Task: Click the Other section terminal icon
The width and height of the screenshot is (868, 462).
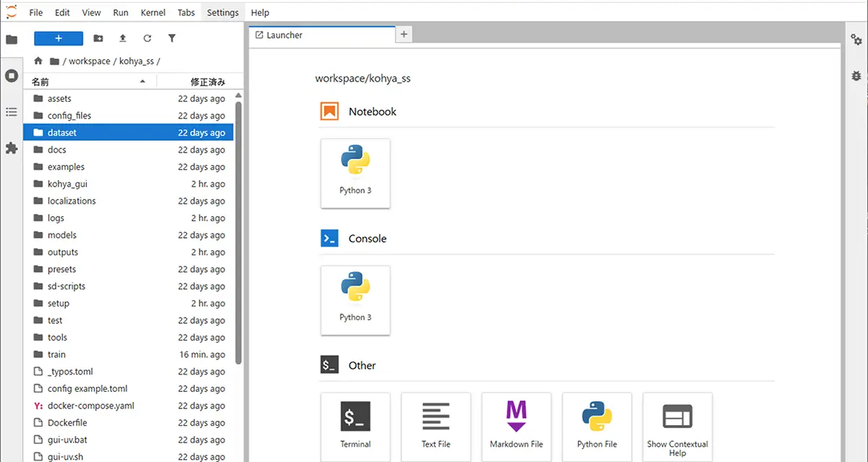Action: pyautogui.click(x=329, y=365)
